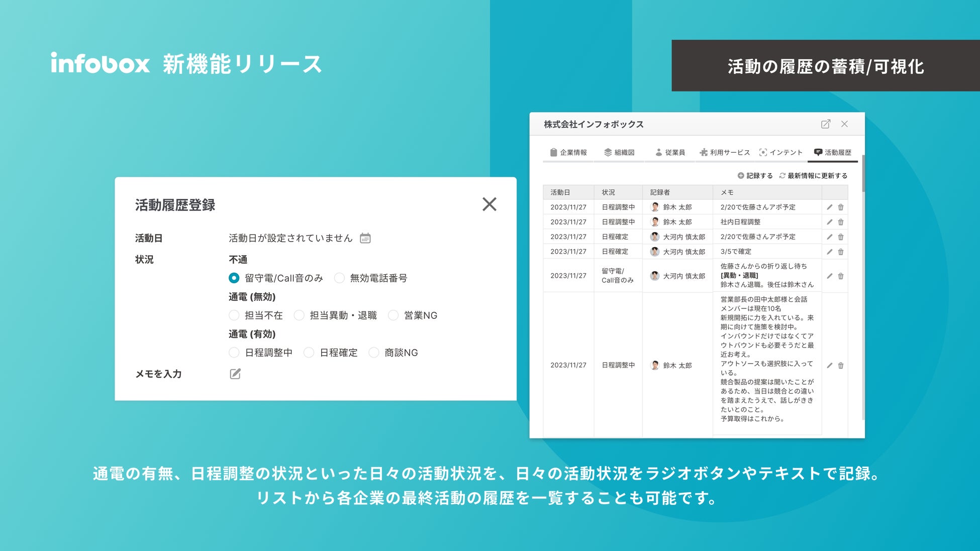The width and height of the screenshot is (980, 551).
Task: Switch to the 組織図 tab
Action: coord(619,152)
